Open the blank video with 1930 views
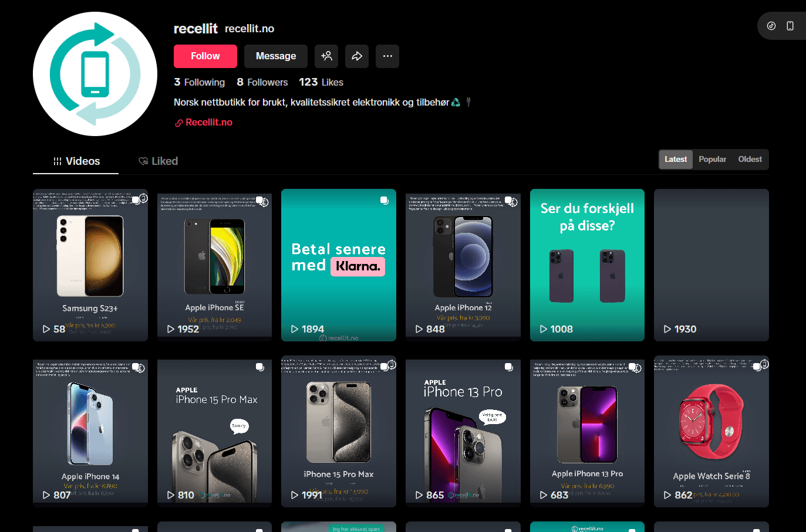Image resolution: width=806 pixels, height=532 pixels. [711, 265]
